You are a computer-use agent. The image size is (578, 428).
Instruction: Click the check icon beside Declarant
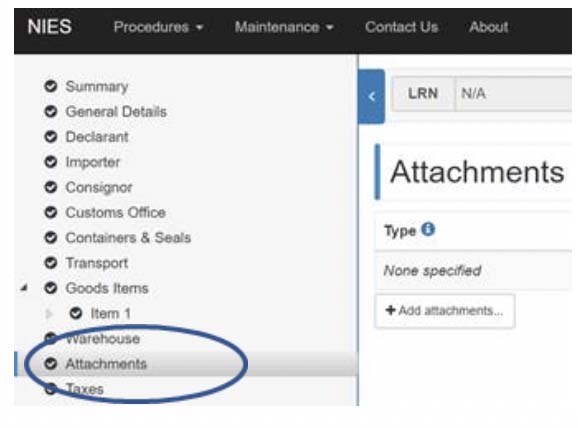pyautogui.click(x=51, y=137)
